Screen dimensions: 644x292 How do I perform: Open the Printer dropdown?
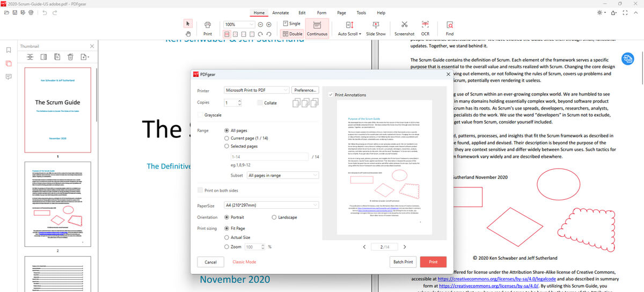click(257, 90)
